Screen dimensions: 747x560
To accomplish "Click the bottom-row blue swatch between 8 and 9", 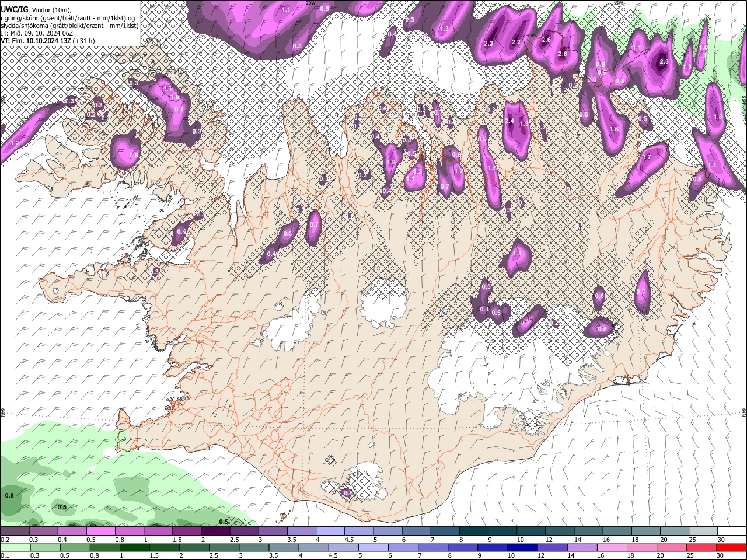I will click(464, 547).
